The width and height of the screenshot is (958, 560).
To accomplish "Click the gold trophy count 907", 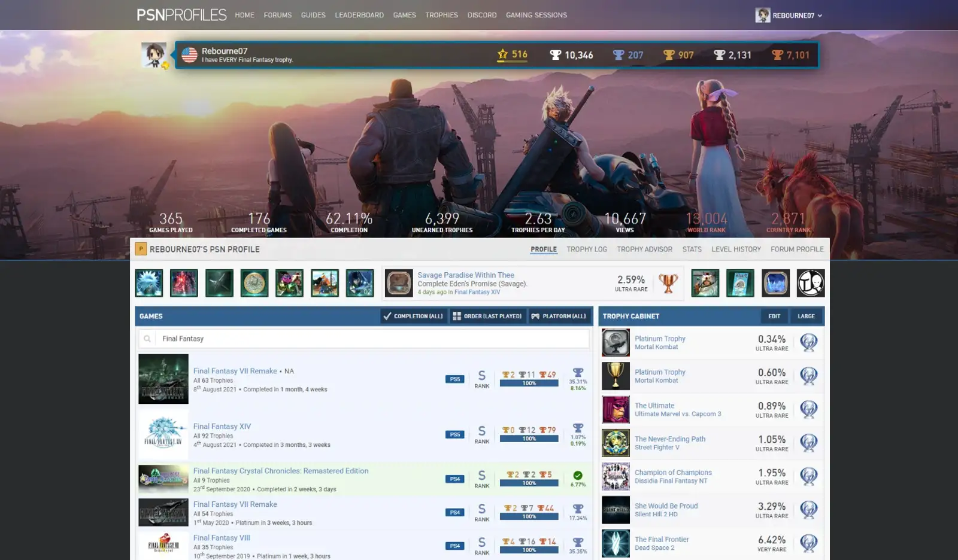I will pos(686,55).
